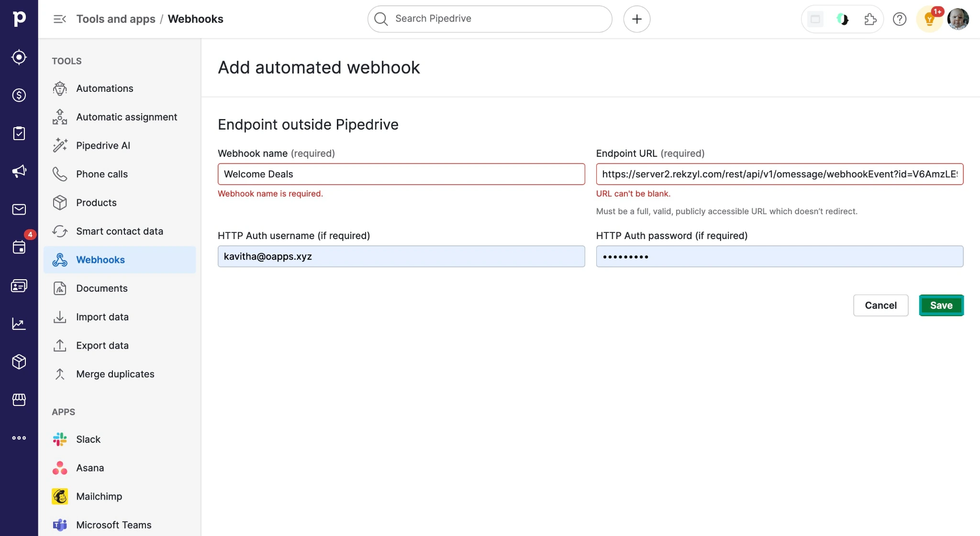Focus HTTP Auth username field
This screenshot has height=536, width=980.
click(x=401, y=256)
